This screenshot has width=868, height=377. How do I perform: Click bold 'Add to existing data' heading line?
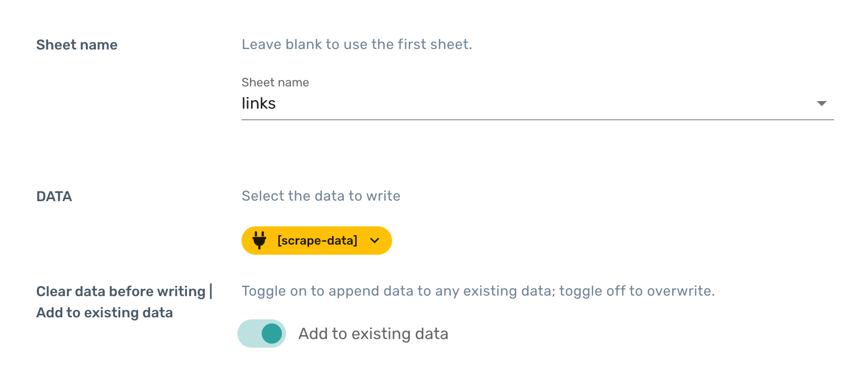(105, 313)
